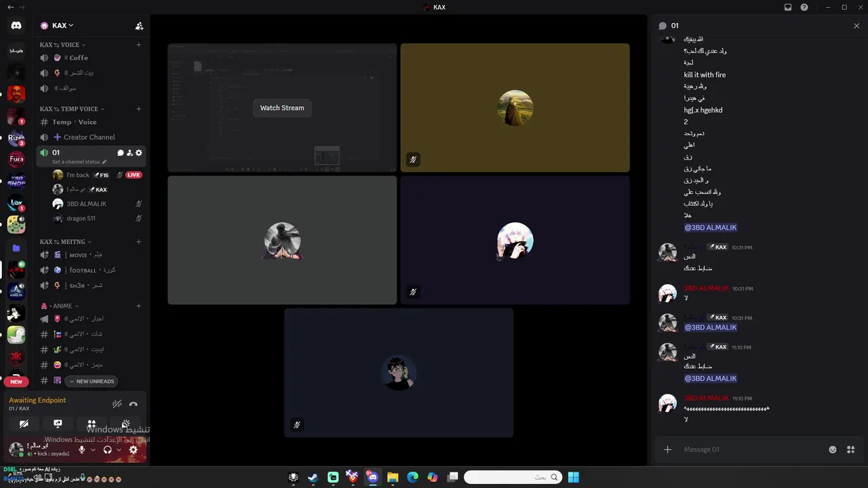The width and height of the screenshot is (868, 488).
Task: Open Temp · Voice text channel
Action: (91, 122)
